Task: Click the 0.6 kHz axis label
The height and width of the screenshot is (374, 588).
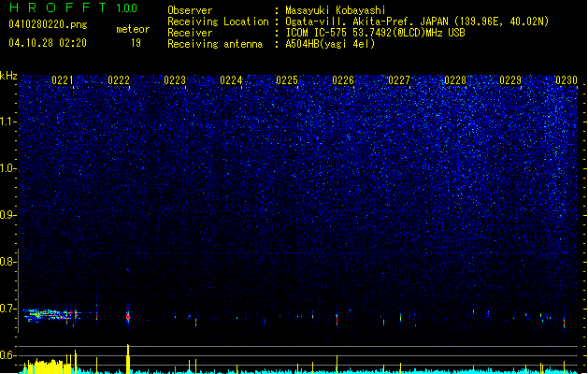Action: pos(7,355)
